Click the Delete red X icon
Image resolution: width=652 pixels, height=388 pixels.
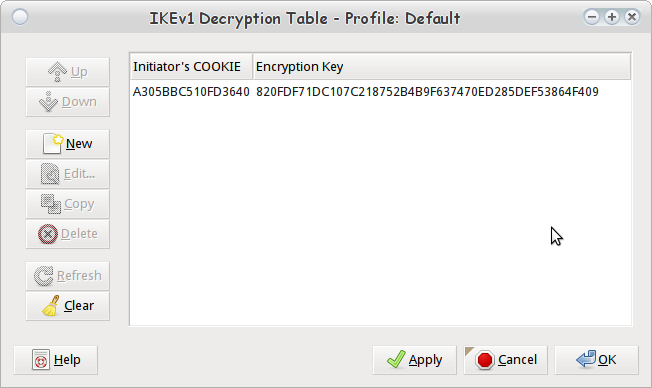pos(48,234)
